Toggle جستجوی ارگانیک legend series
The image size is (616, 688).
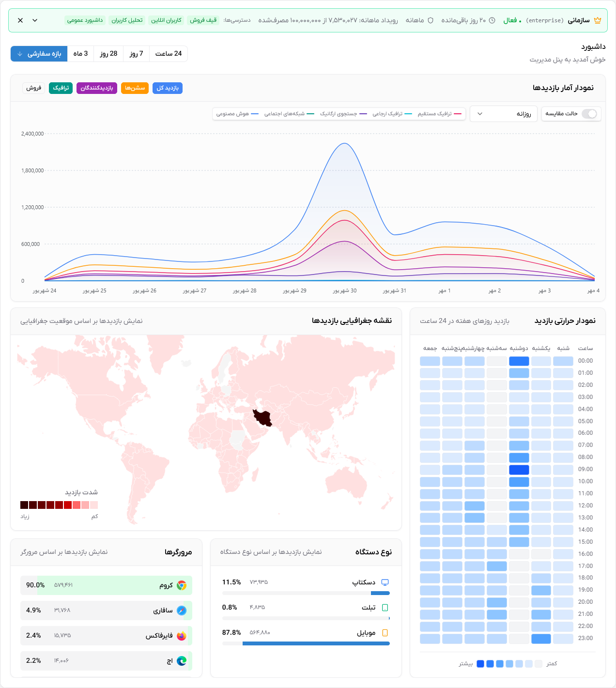(343, 114)
